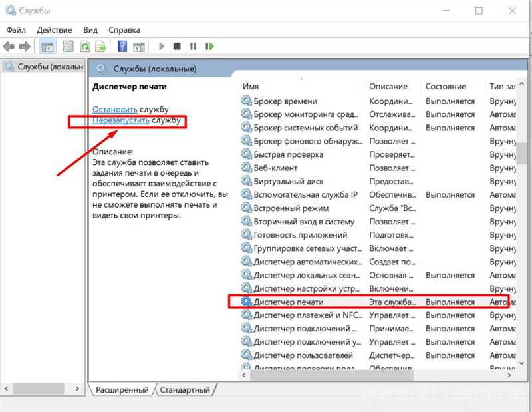Switch to the Расширенный tab

(x=122, y=390)
